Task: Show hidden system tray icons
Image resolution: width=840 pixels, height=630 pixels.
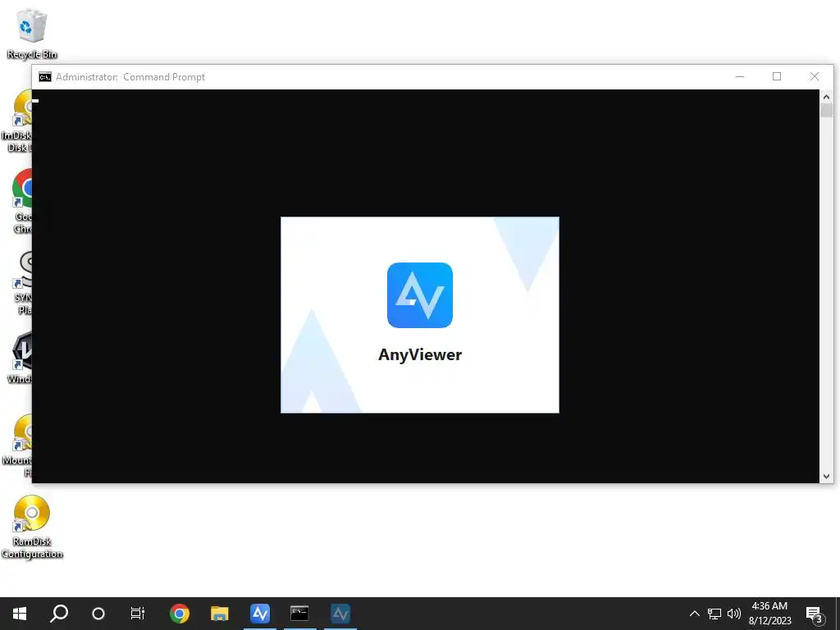Action: 694,614
